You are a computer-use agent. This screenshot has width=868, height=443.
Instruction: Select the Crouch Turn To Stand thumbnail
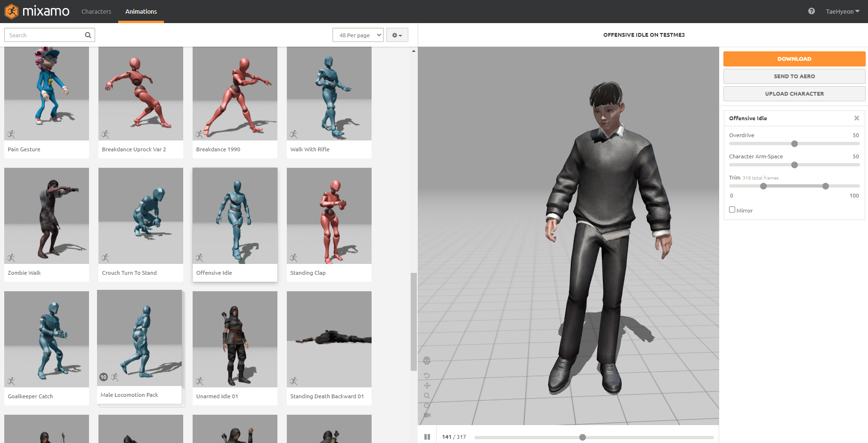coord(141,216)
